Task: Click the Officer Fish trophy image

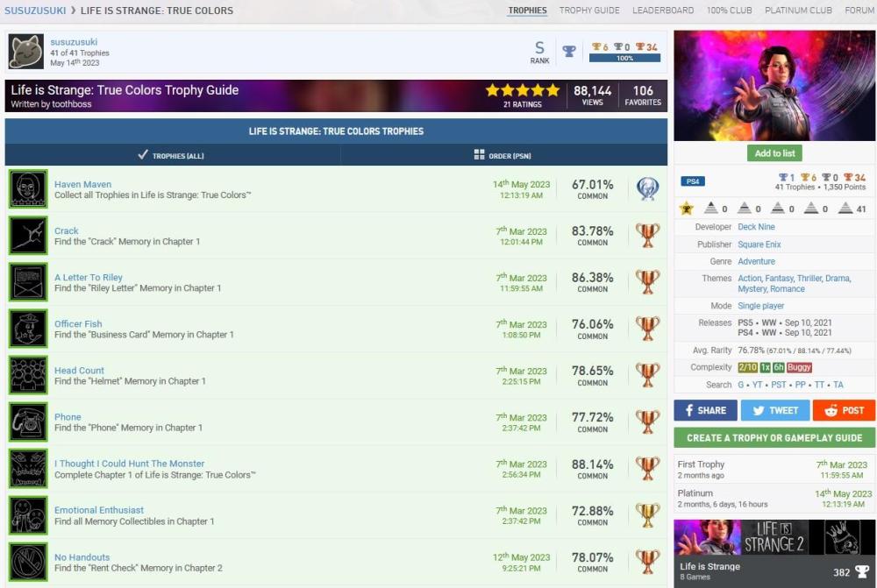Action: (x=28, y=329)
